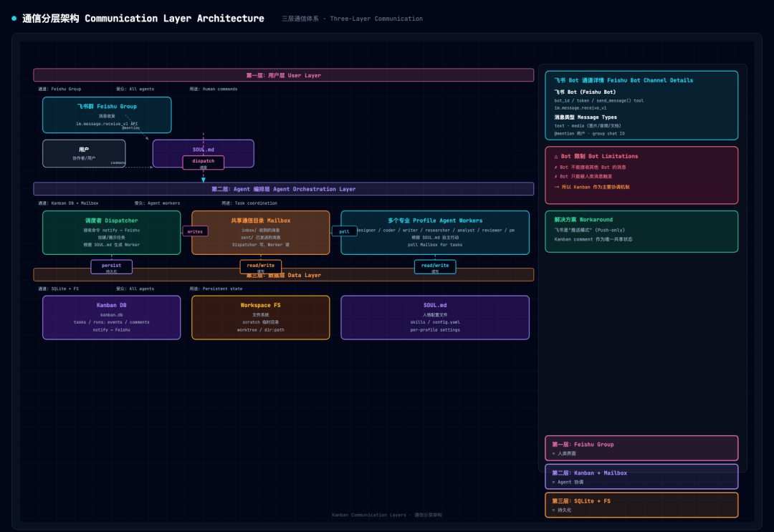Click subheading 飞书 Bot (Feishu Bot)
774x532 pixels.
pos(585,92)
